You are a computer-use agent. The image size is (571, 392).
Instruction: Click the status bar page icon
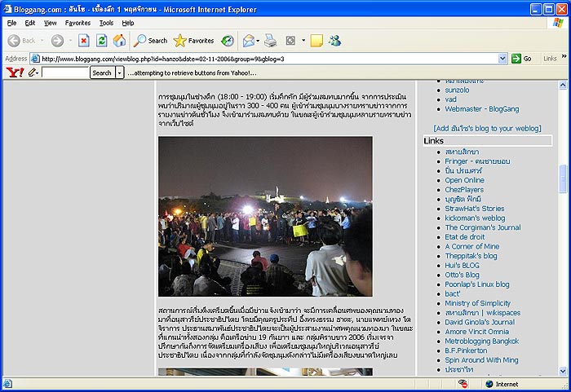[x=7, y=384]
